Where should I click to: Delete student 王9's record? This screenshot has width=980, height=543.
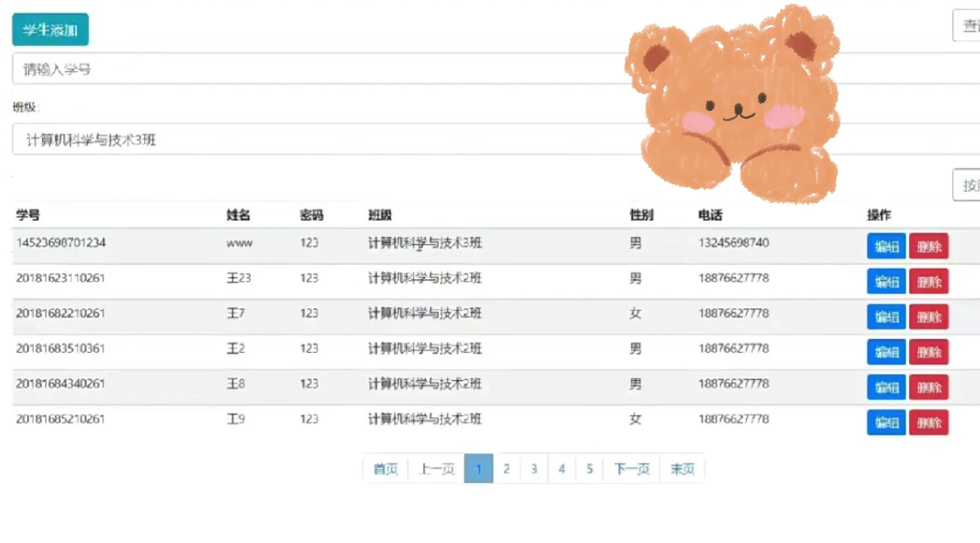(928, 423)
